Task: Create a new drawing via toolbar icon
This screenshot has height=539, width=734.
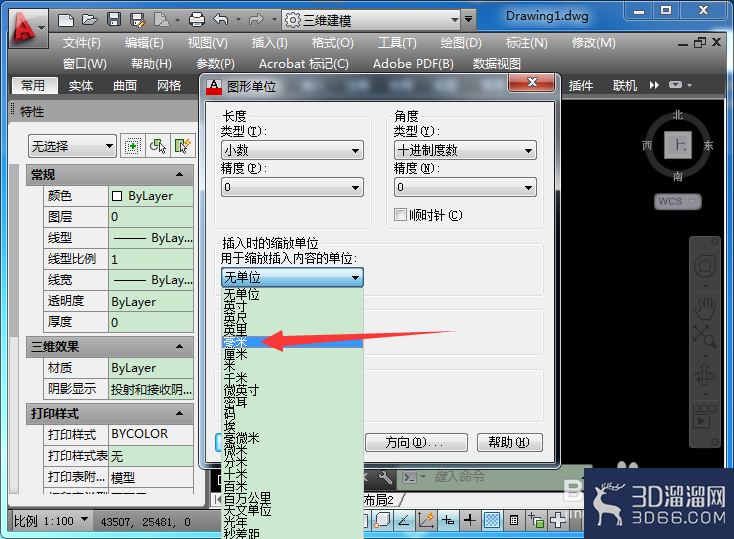Action: click(x=66, y=20)
